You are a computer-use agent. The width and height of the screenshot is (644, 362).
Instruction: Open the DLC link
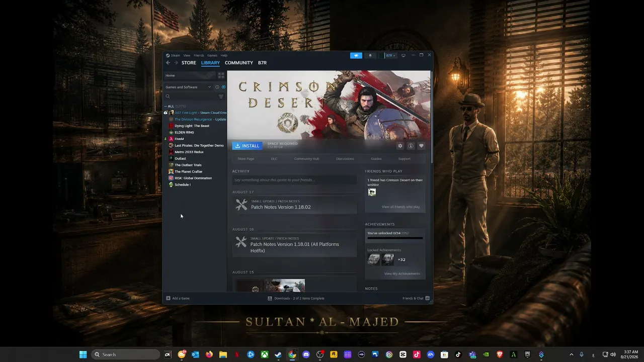pyautogui.click(x=274, y=159)
